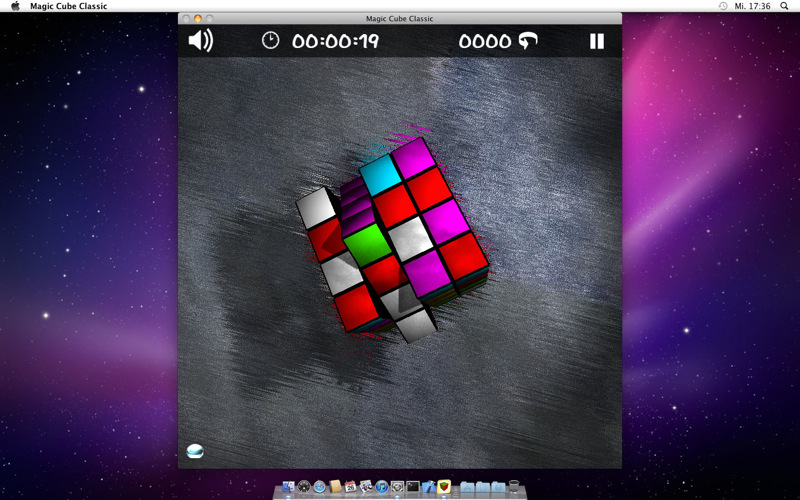The image size is (800, 500).
Task: Undo last move with curved arrow icon
Action: pyautogui.click(x=528, y=41)
